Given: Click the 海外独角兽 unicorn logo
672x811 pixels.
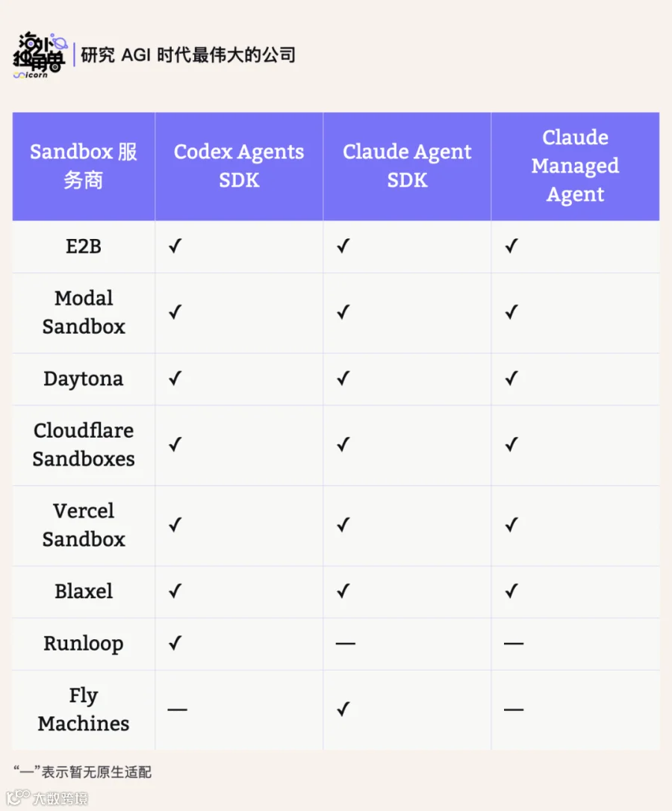Looking at the screenshot, I should 40,55.
